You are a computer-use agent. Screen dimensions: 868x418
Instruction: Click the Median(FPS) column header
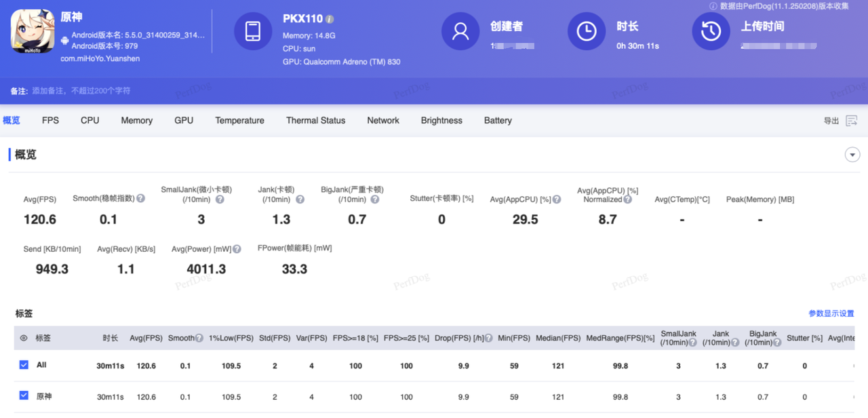click(558, 338)
